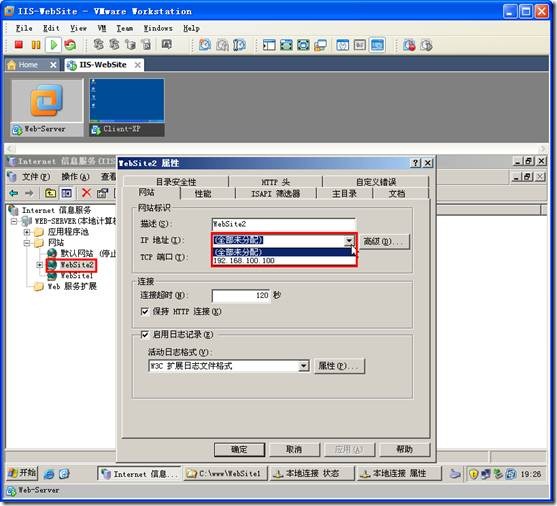Open the VMware View menu

(x=79, y=28)
